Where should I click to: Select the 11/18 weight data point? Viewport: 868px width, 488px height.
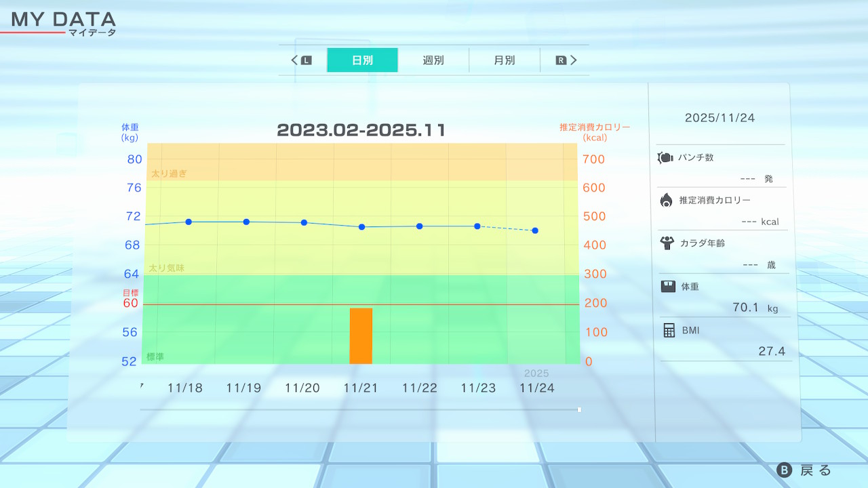(189, 222)
